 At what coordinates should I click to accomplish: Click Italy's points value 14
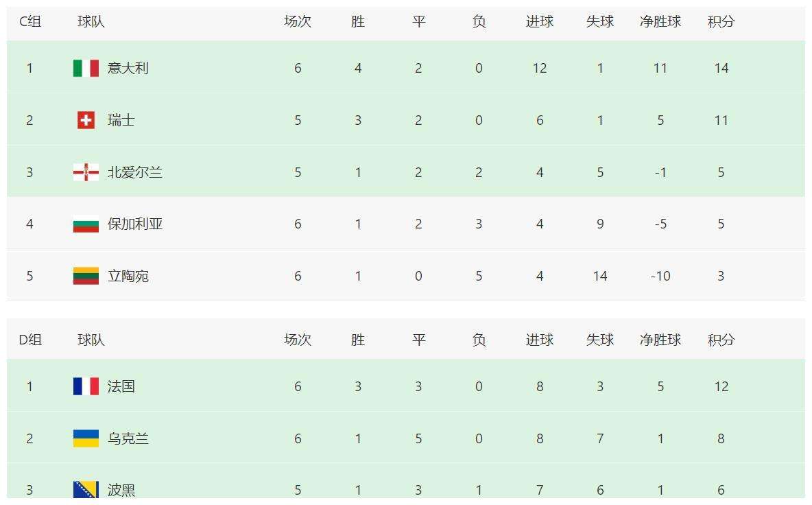click(721, 68)
